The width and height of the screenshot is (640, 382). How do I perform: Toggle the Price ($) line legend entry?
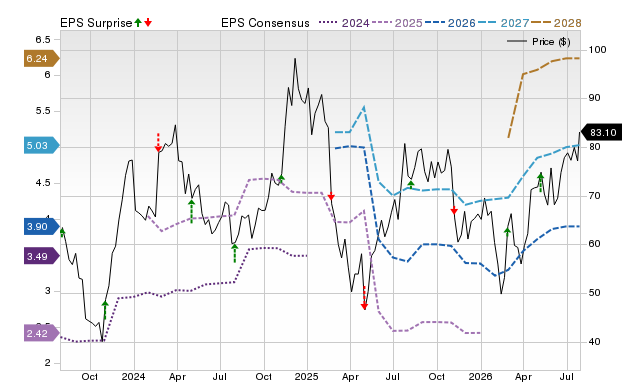pyautogui.click(x=539, y=42)
